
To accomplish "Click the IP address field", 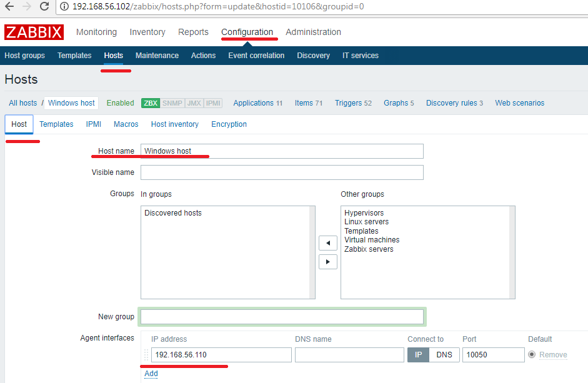I will point(221,355).
